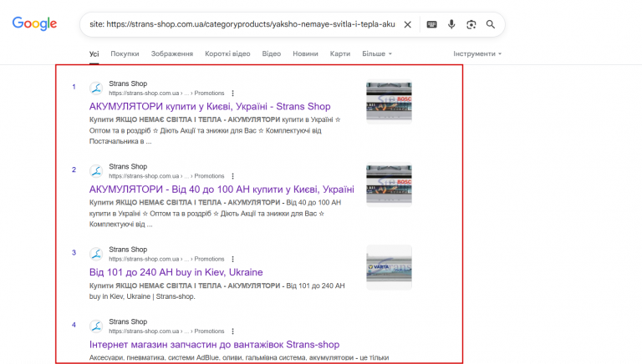Image resolution: width=642 pixels, height=364 pixels.
Task: Search by image with the camera lens icon
Action: coord(471,24)
